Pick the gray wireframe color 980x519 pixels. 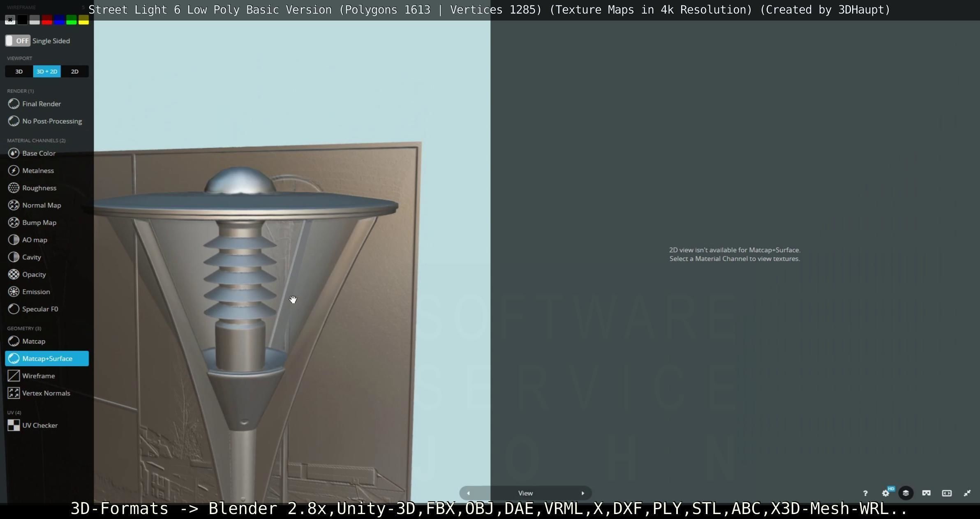pos(35,20)
